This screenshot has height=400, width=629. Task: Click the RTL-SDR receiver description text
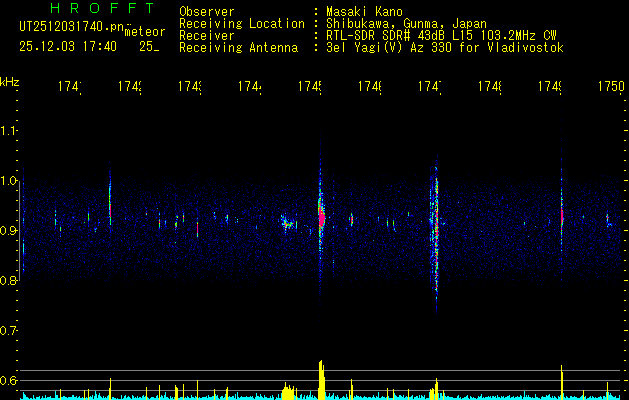click(441, 36)
